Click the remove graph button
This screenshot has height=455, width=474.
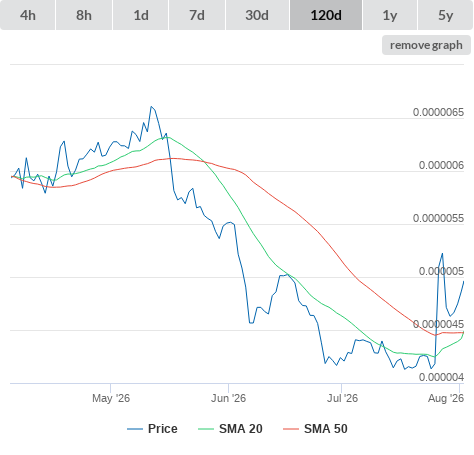pyautogui.click(x=426, y=45)
